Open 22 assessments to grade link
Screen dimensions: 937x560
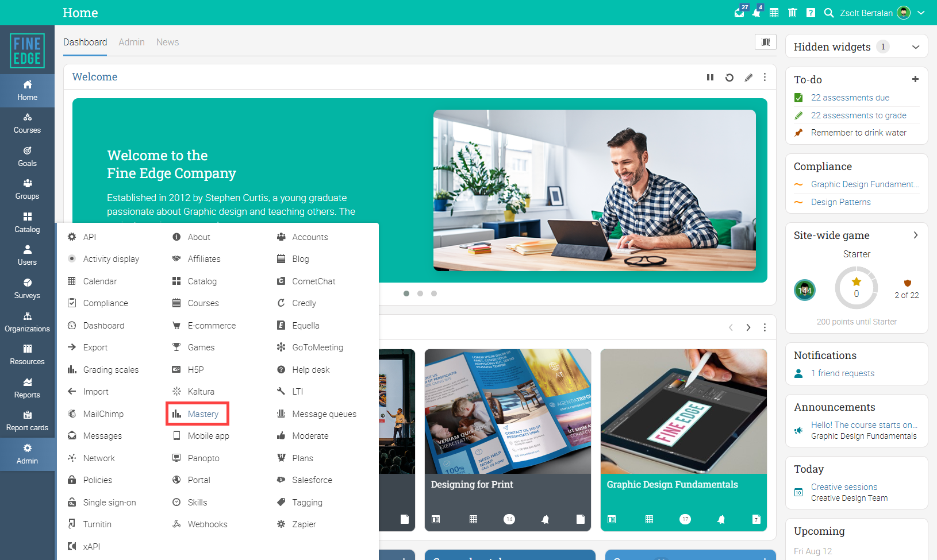point(859,115)
